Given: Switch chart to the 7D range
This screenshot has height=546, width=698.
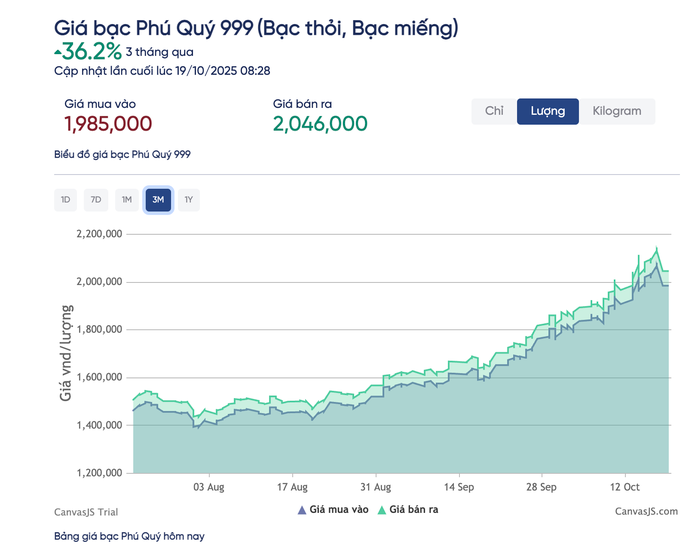Looking at the screenshot, I should tap(96, 200).
